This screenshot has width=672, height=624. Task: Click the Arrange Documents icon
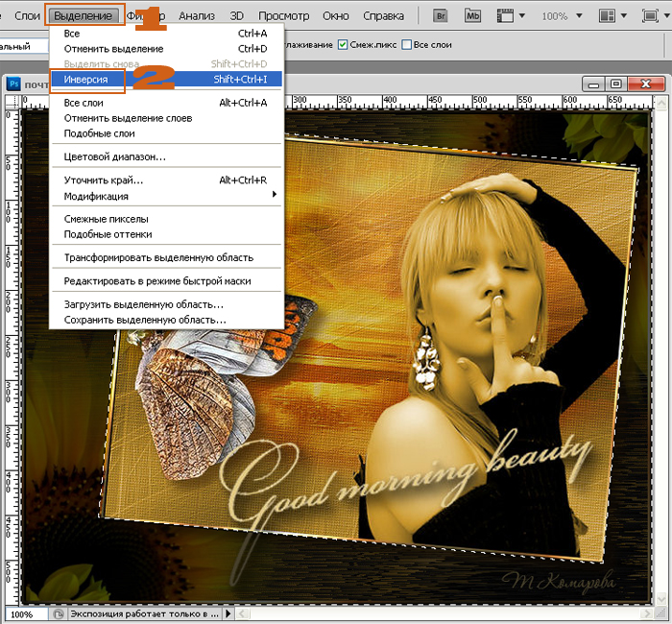(x=607, y=16)
